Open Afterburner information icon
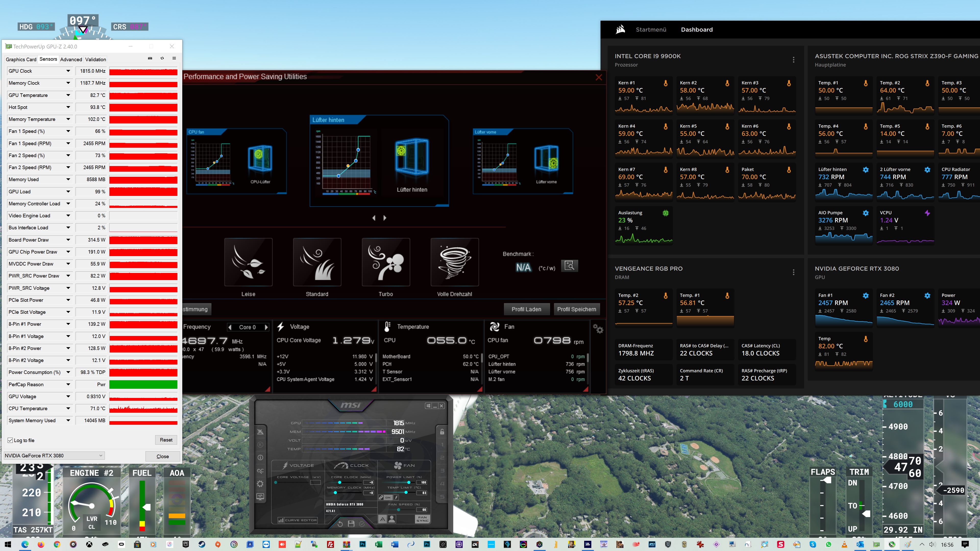The width and height of the screenshot is (980, 551). pos(260,457)
